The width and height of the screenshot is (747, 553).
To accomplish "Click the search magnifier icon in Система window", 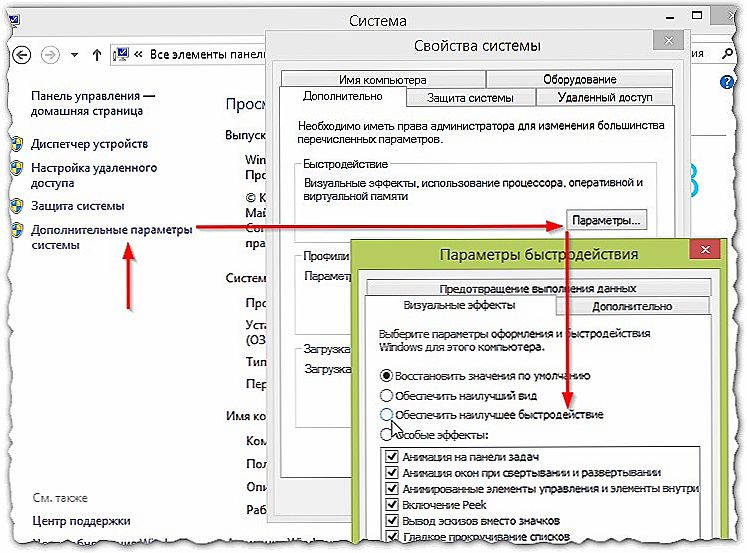I will (x=727, y=54).
